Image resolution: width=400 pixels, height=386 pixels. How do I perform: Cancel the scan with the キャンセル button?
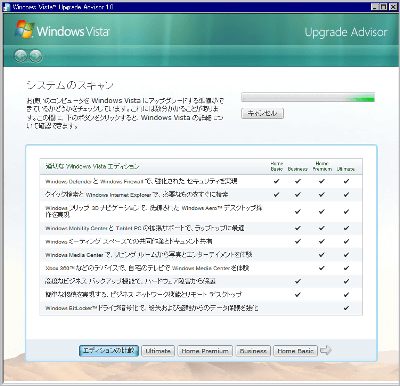(262, 113)
